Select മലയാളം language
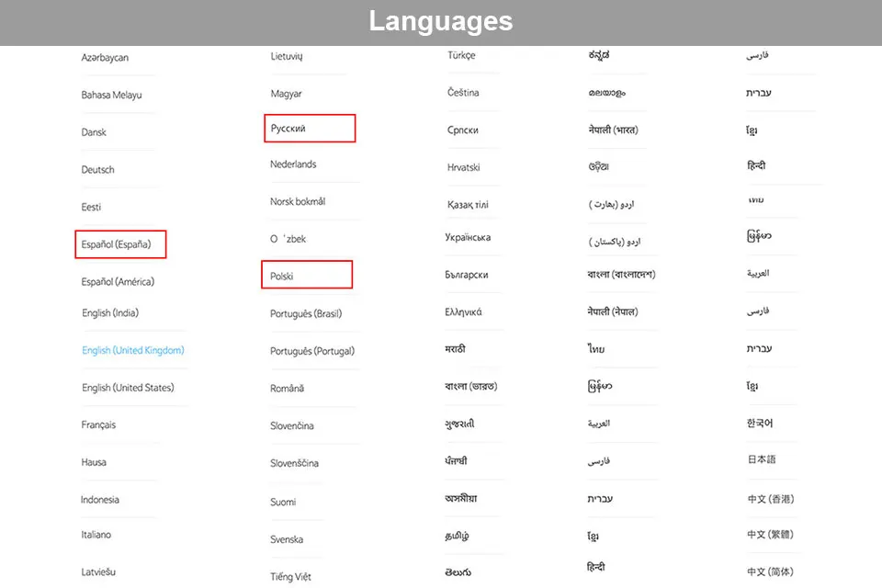882x588 pixels. (607, 93)
